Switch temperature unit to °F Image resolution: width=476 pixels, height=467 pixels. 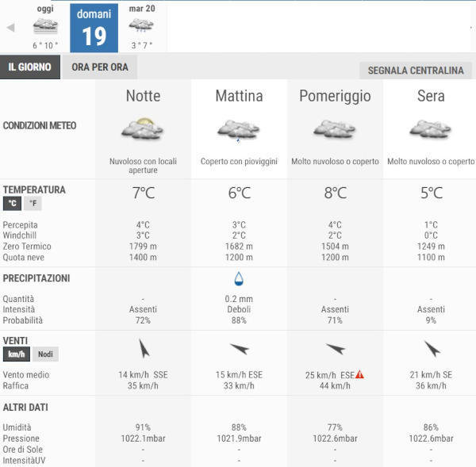[33, 204]
